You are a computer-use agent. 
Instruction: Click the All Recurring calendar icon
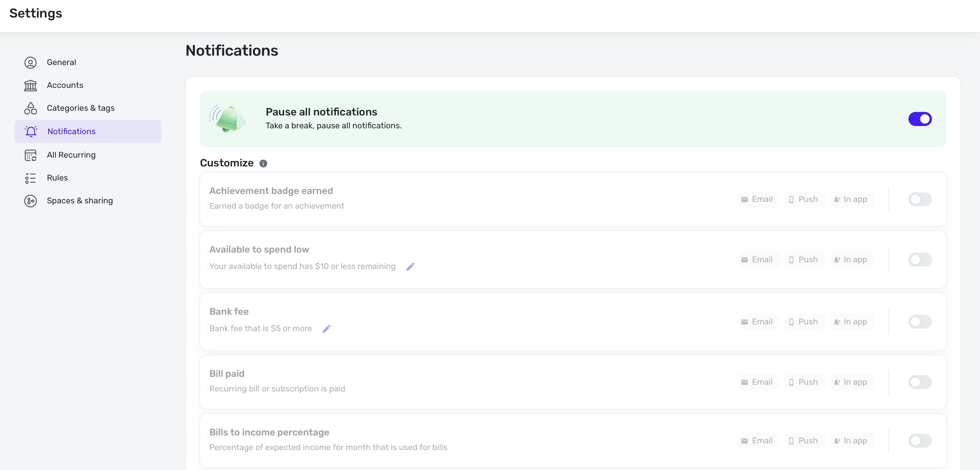[30, 155]
